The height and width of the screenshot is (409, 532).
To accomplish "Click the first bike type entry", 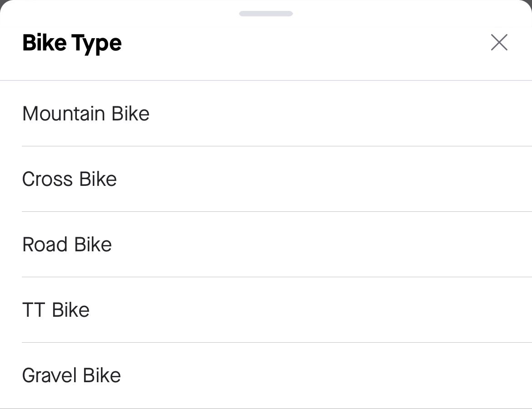I will (x=86, y=114).
